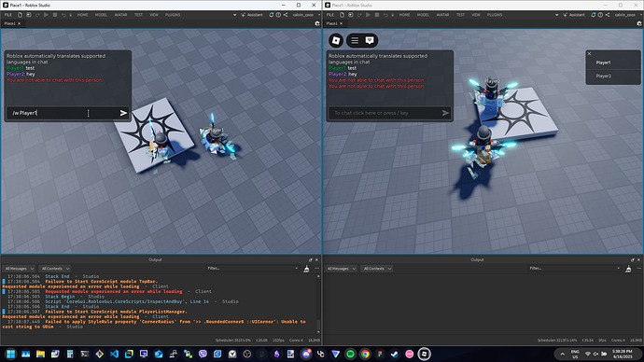Click the Share icon in left window
Viewport: 644px width, 362px height.
click(x=286, y=15)
